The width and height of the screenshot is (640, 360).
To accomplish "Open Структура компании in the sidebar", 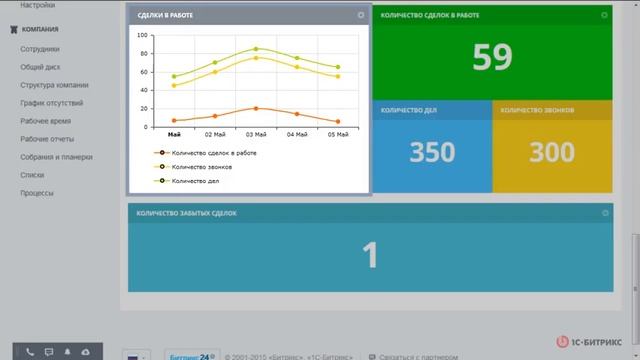I will coord(54,85).
